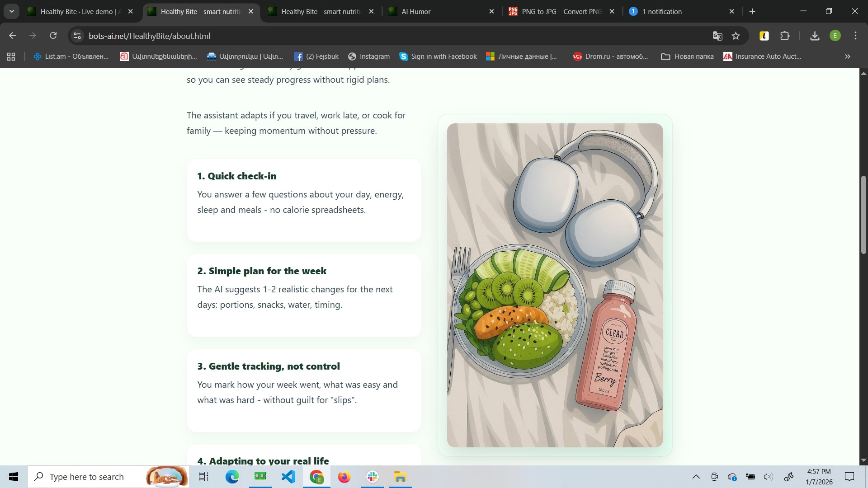Viewport: 868px width, 488px height.
Task: Open the Chrome downloads icon
Action: [x=815, y=36]
